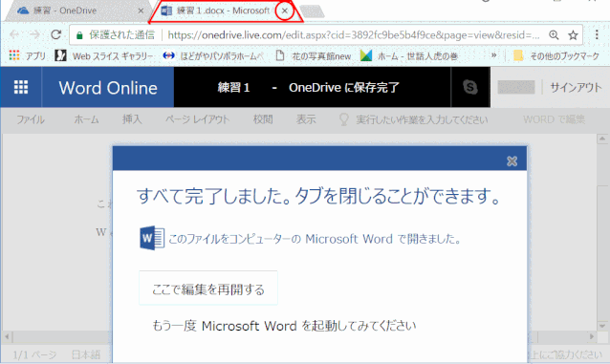Close the 練習 1.docx browser tab
The height and width of the screenshot is (364, 610).
point(285,11)
